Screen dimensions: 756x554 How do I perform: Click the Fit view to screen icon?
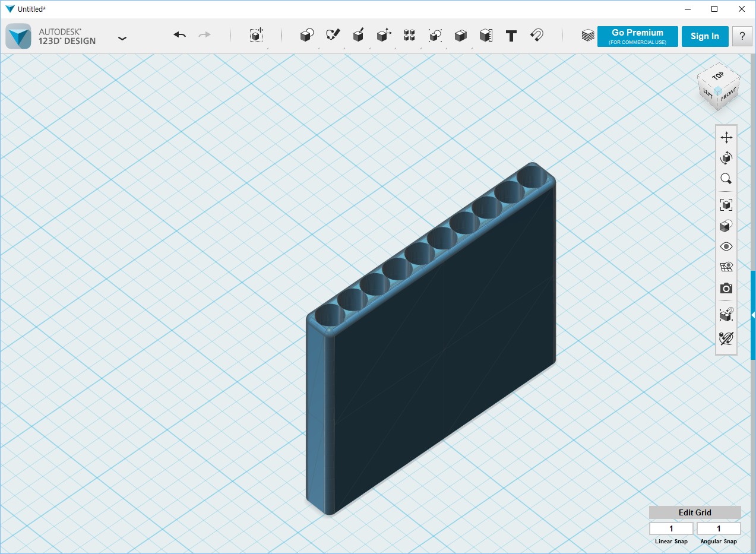(x=726, y=205)
